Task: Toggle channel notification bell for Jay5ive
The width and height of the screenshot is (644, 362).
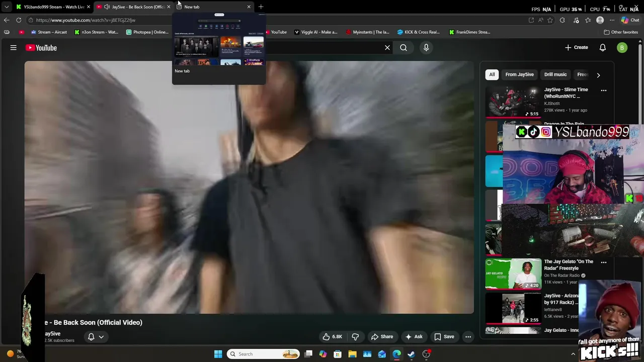Action: [91, 337]
